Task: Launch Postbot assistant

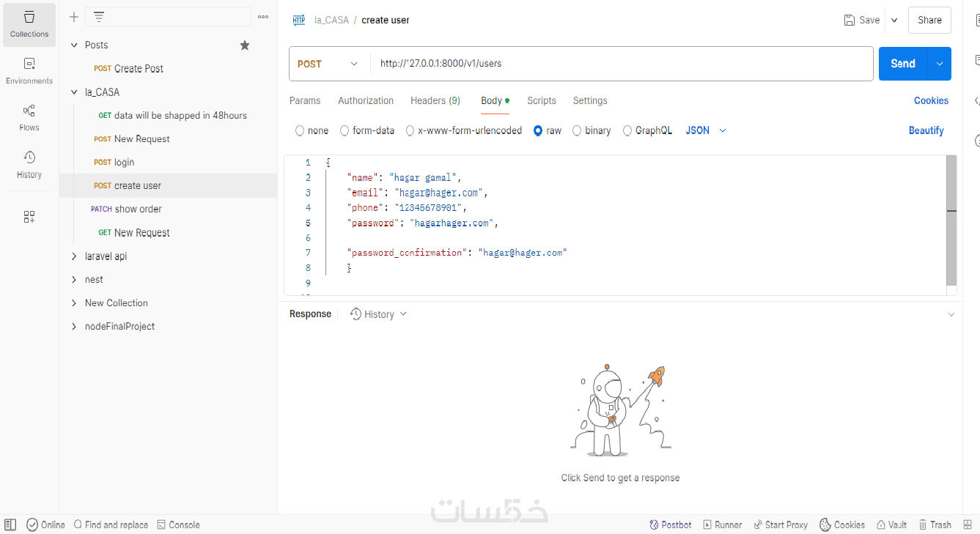Action: coord(670,524)
